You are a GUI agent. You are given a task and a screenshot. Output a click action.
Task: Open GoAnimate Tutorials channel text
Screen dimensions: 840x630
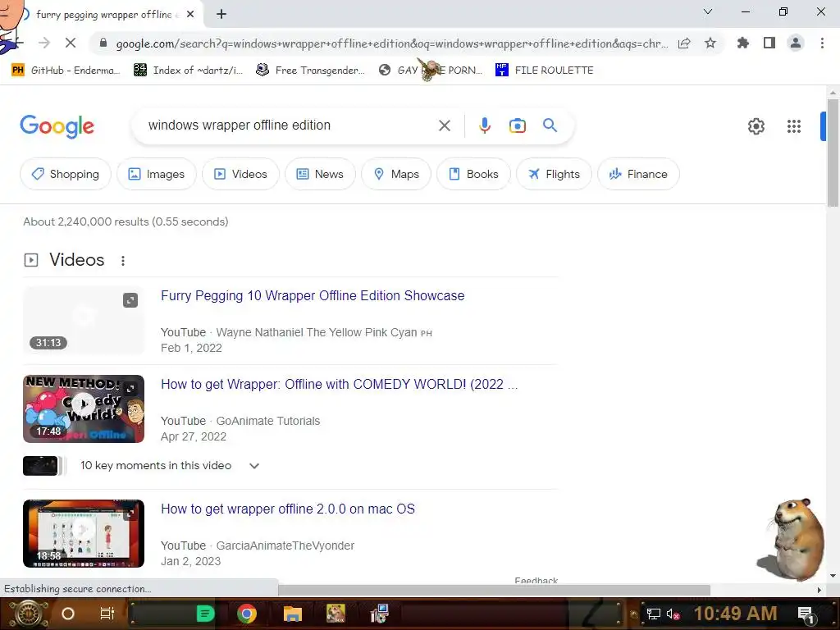[x=268, y=421]
